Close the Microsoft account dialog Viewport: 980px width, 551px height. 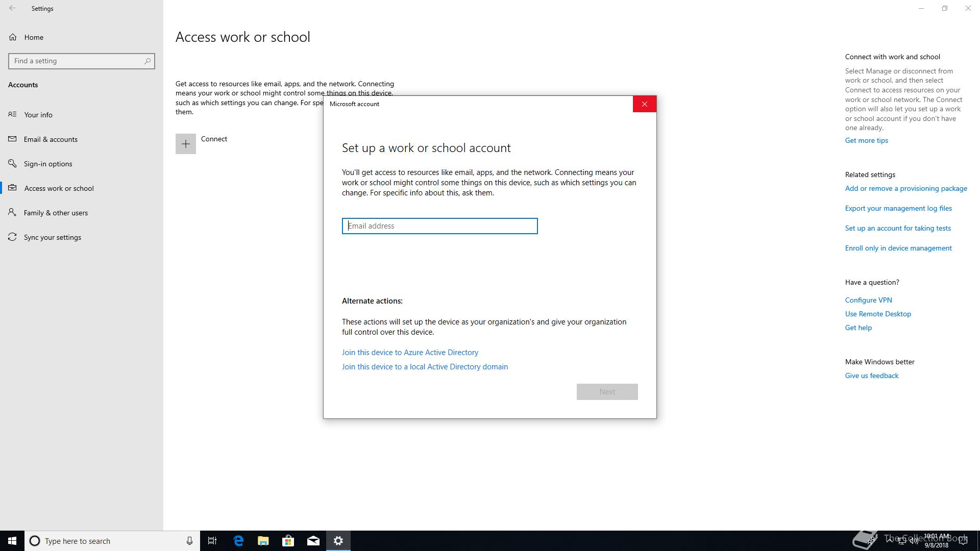click(644, 104)
